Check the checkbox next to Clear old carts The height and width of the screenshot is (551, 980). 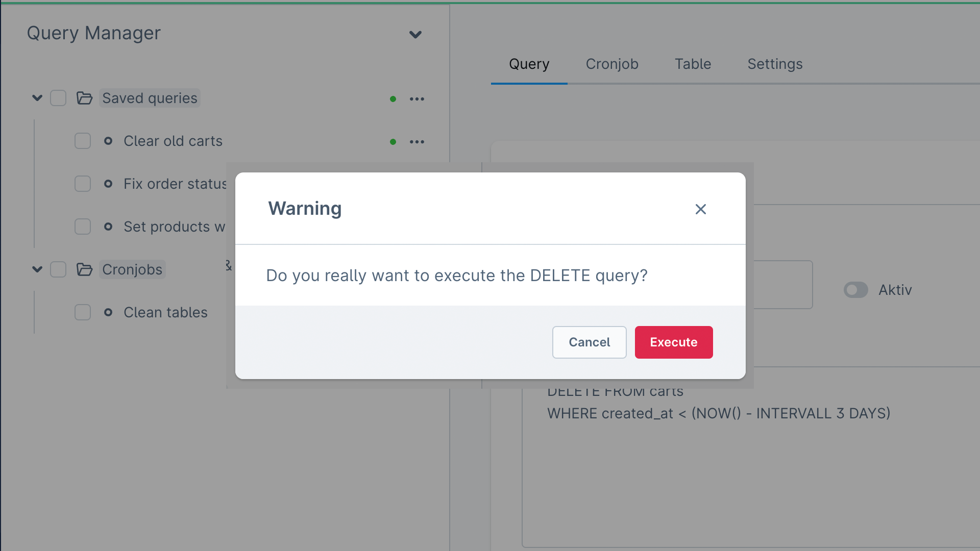(x=82, y=141)
